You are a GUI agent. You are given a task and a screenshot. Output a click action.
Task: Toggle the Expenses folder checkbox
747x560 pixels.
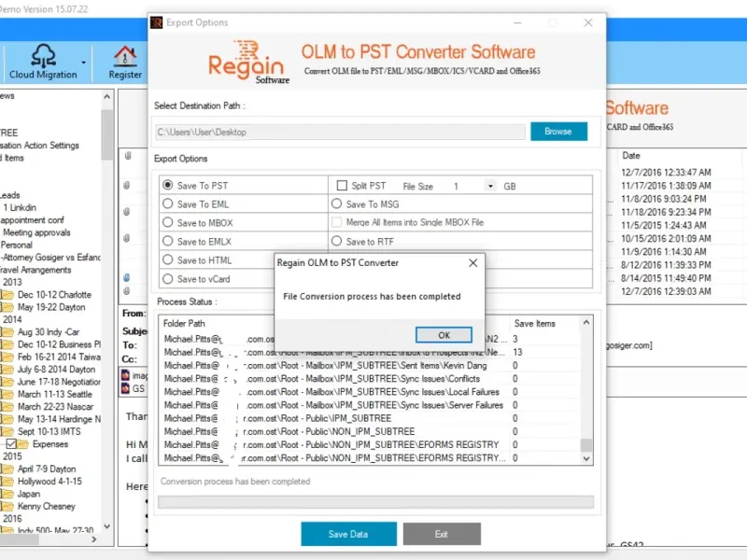[11, 444]
